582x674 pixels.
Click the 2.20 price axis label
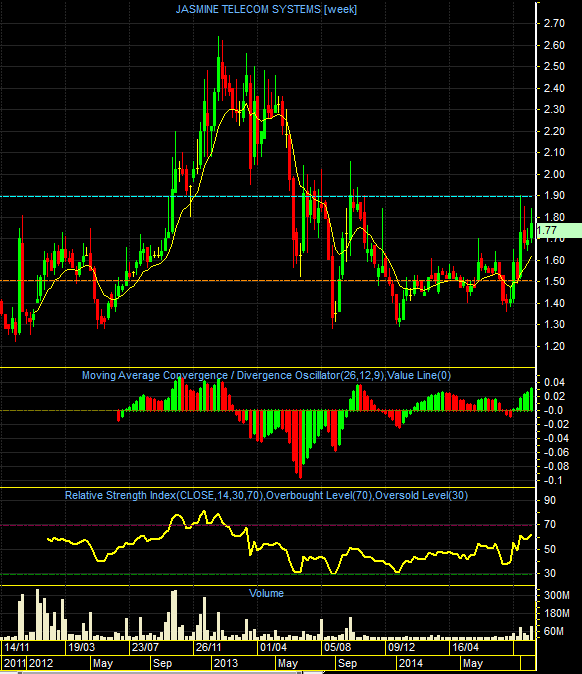[554, 131]
